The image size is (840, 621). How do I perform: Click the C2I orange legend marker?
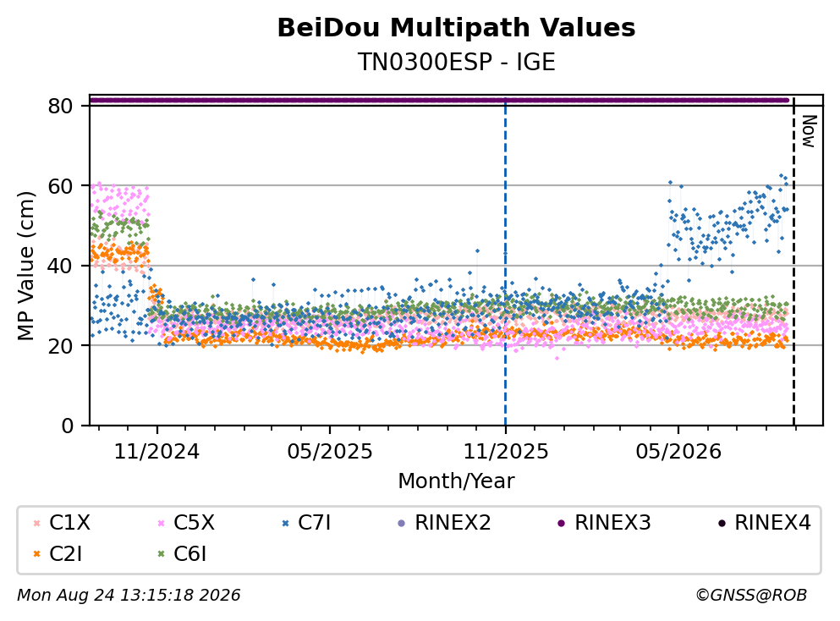pos(37,554)
